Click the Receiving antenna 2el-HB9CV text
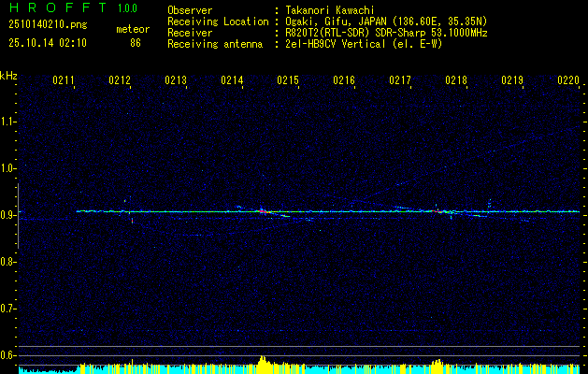Image resolution: width=588 pixels, height=374 pixels. point(364,44)
